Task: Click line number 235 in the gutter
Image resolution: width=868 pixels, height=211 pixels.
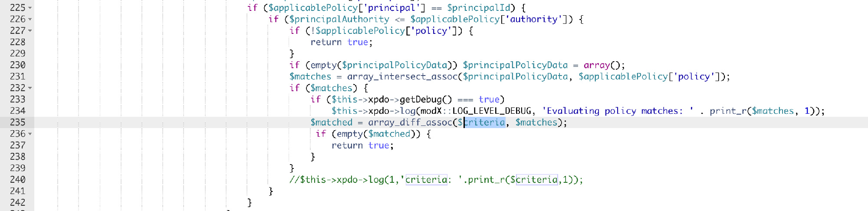Action: tap(18, 122)
